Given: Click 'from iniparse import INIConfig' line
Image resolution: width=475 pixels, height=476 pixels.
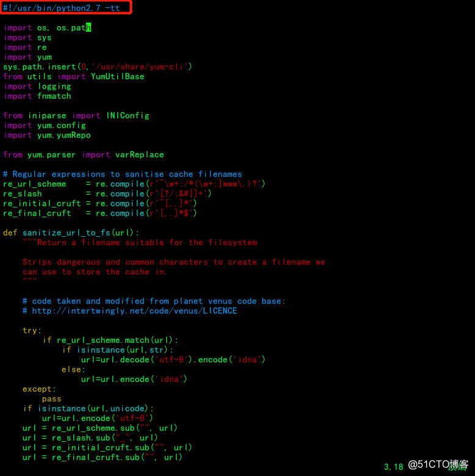Looking at the screenshot, I should point(76,116).
